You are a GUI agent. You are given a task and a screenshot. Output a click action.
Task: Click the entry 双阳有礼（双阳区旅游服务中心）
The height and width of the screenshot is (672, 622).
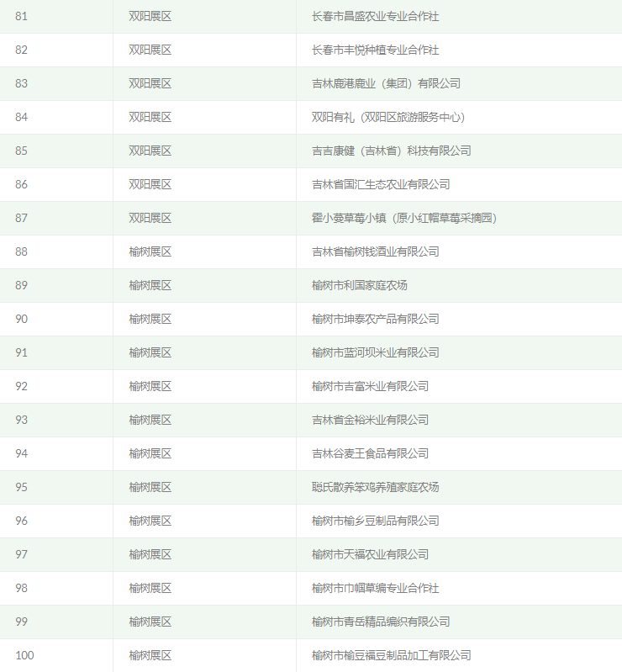(x=388, y=117)
